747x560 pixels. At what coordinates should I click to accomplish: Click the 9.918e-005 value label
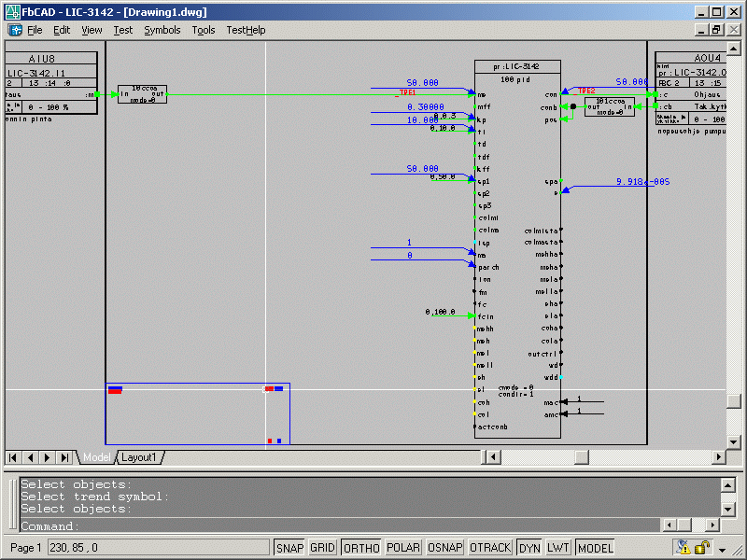(x=642, y=182)
